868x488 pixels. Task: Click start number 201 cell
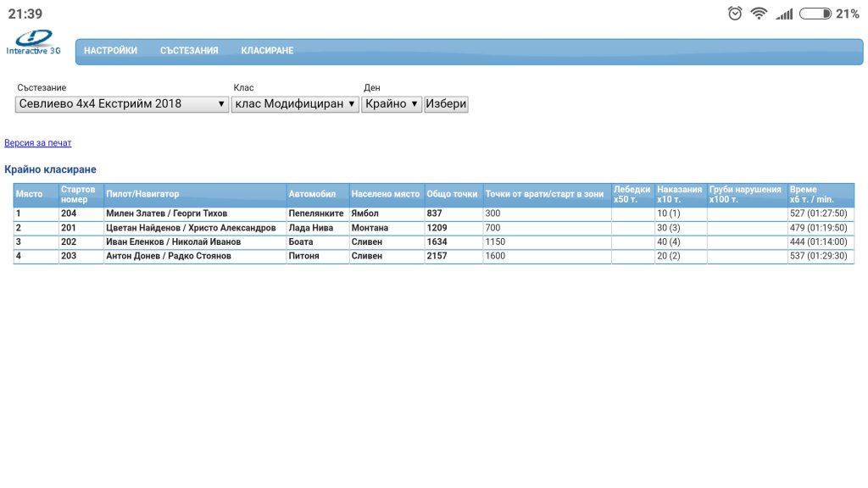[x=81, y=228]
